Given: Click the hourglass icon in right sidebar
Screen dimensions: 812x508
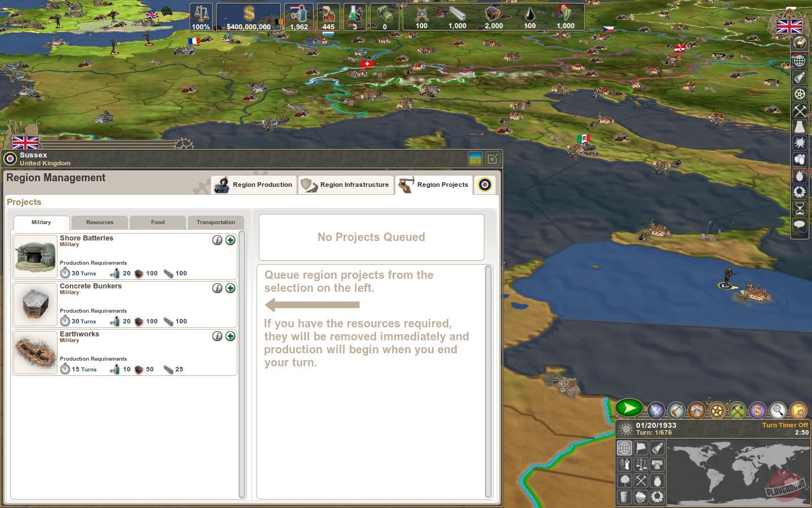Looking at the screenshot, I should [x=800, y=208].
